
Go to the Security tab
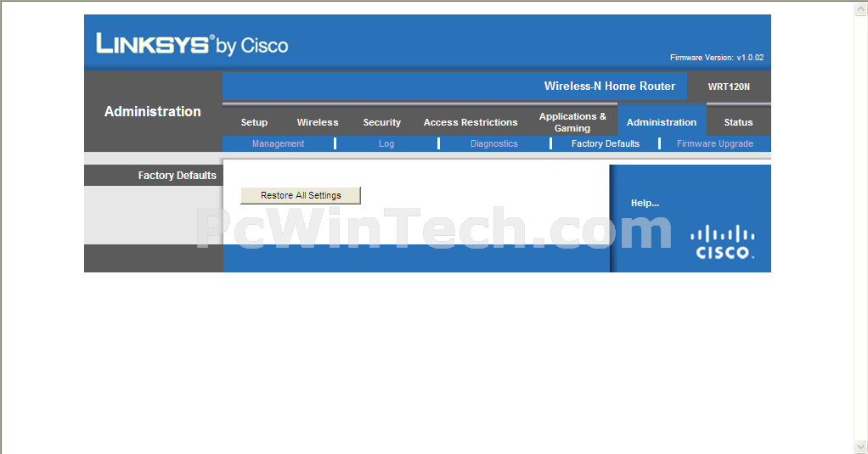click(x=381, y=122)
